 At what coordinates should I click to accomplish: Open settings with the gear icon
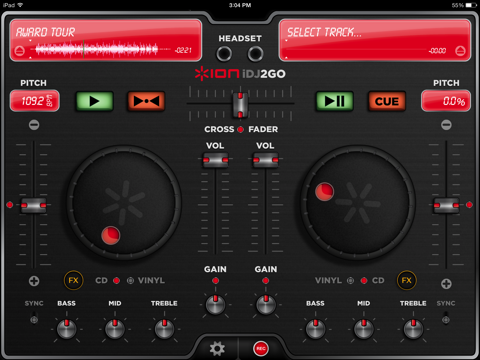(x=217, y=349)
